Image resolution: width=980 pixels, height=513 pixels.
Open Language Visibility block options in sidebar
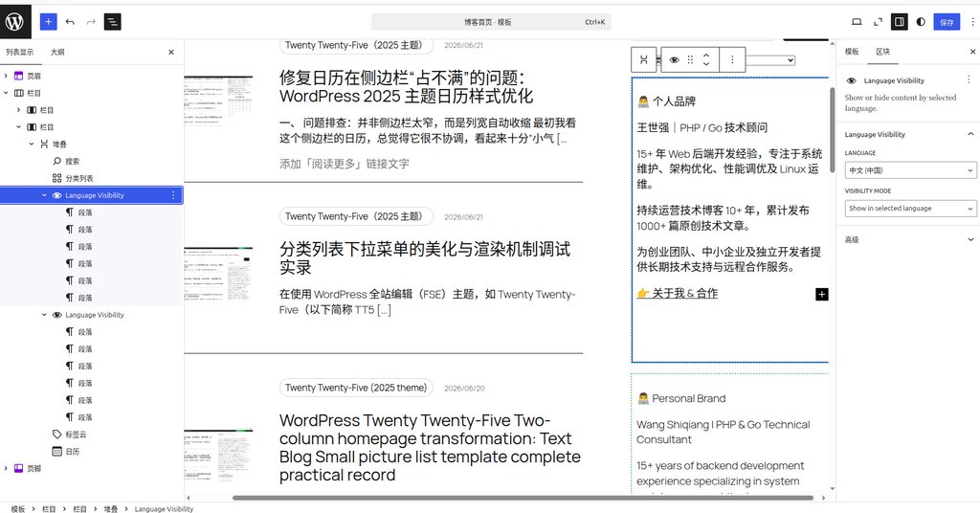(x=969, y=80)
